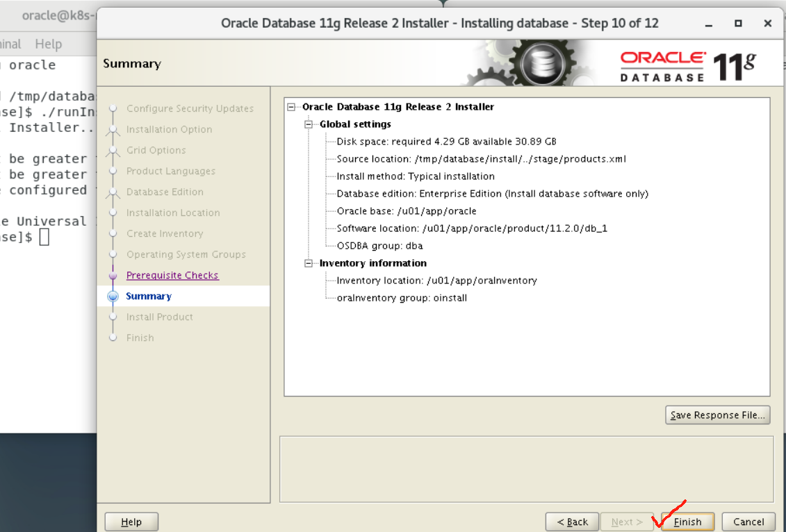Click the Create Inventory bullet icon

pos(113,233)
